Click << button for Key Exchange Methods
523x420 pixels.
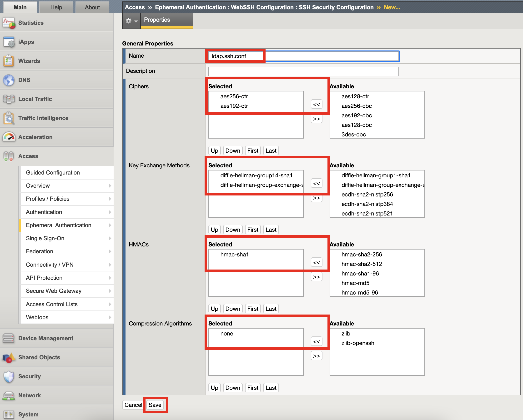pyautogui.click(x=316, y=184)
